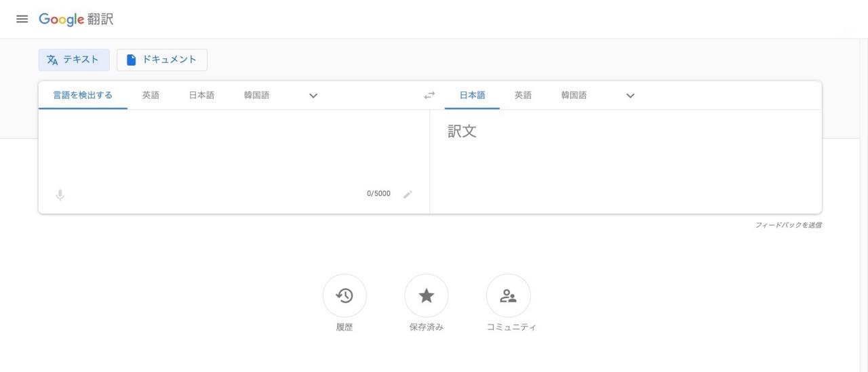The height and width of the screenshot is (372, 868).
Task: Expand the source language dropdown arrow
Action: 313,96
